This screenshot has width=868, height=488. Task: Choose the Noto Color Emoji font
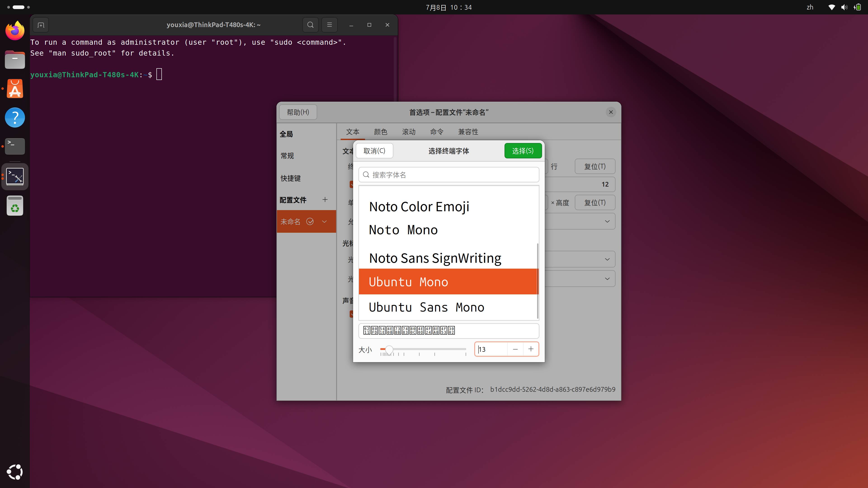448,206
